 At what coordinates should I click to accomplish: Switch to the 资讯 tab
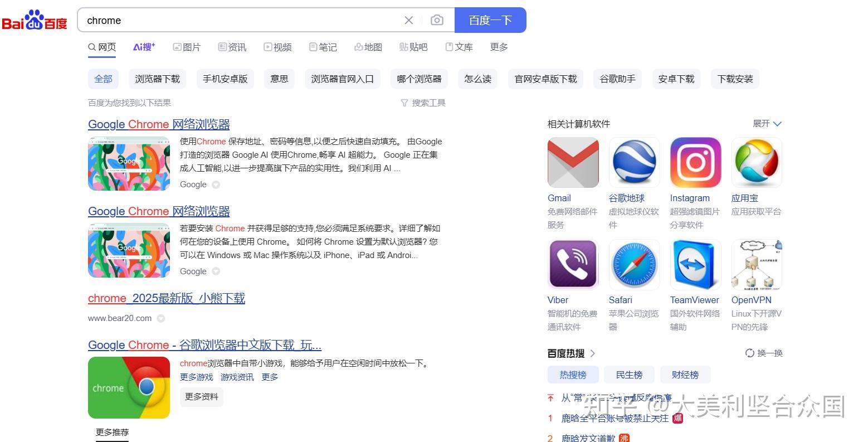coord(232,47)
